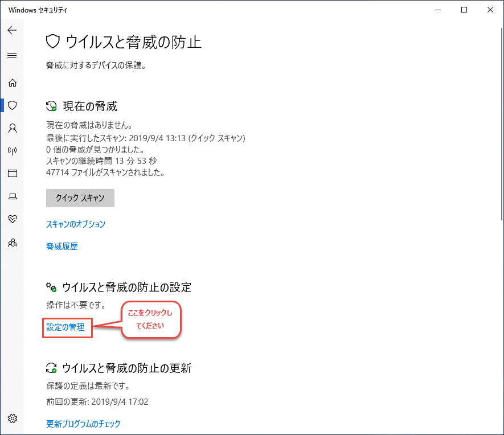Click the text 0 個の脅威が見つかりました。
Viewport: 504px width, 435px height.
click(x=95, y=150)
